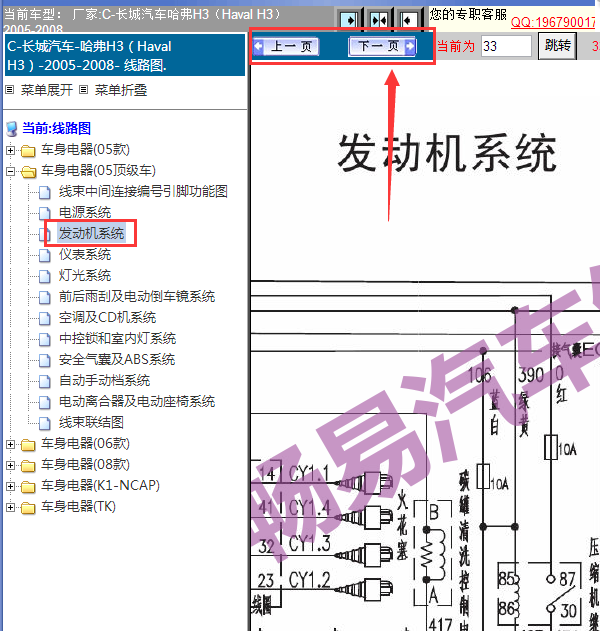Click the collapse-both-arrows panel icon
The width and height of the screenshot is (600, 631).
[379, 20]
